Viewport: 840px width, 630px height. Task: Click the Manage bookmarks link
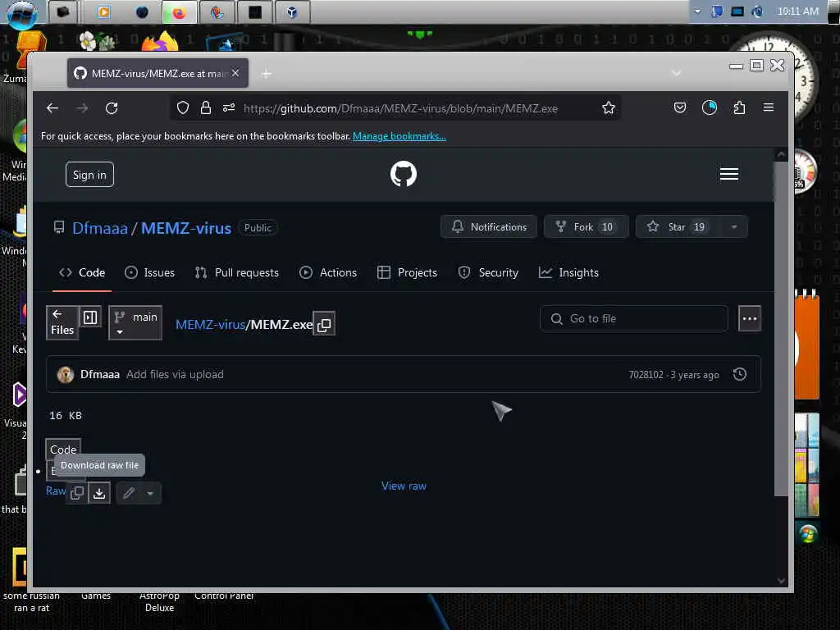[x=399, y=136]
